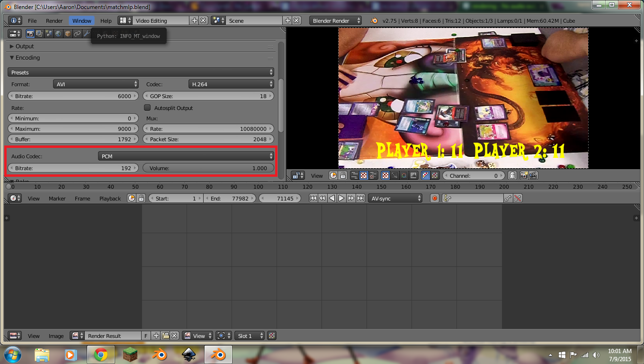This screenshot has width=644, height=364.
Task: Open the Object properties cube tab
Action: tap(68, 33)
